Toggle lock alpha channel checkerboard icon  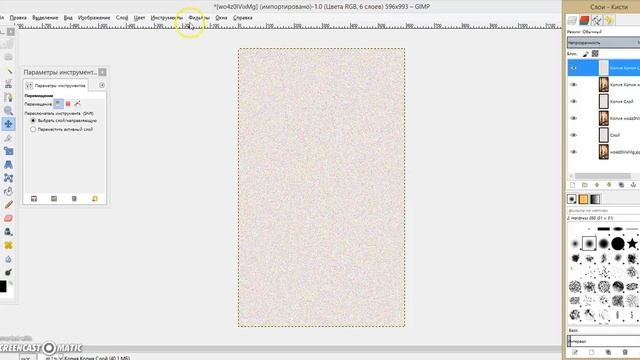click(595, 53)
